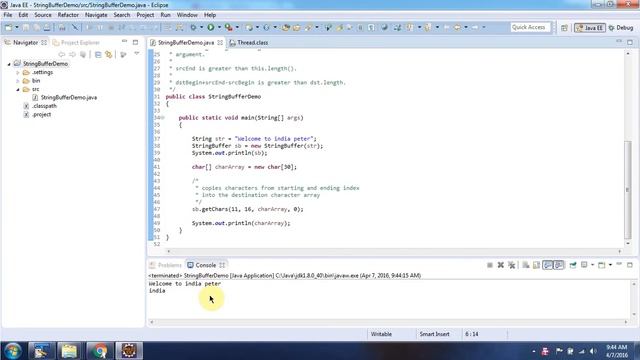Click the Debug bug icon in toolbar
The height and width of the screenshot is (360, 640).
[x=193, y=27]
